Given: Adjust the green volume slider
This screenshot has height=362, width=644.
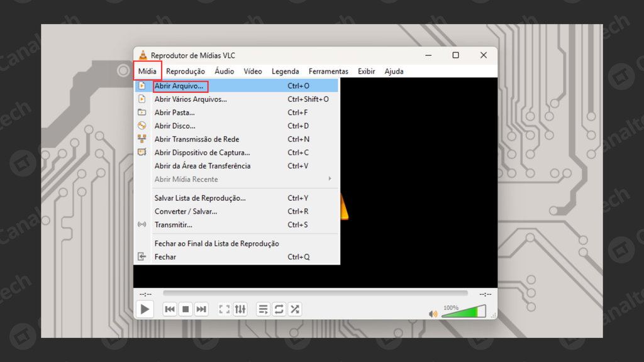Looking at the screenshot, I should [x=464, y=312].
